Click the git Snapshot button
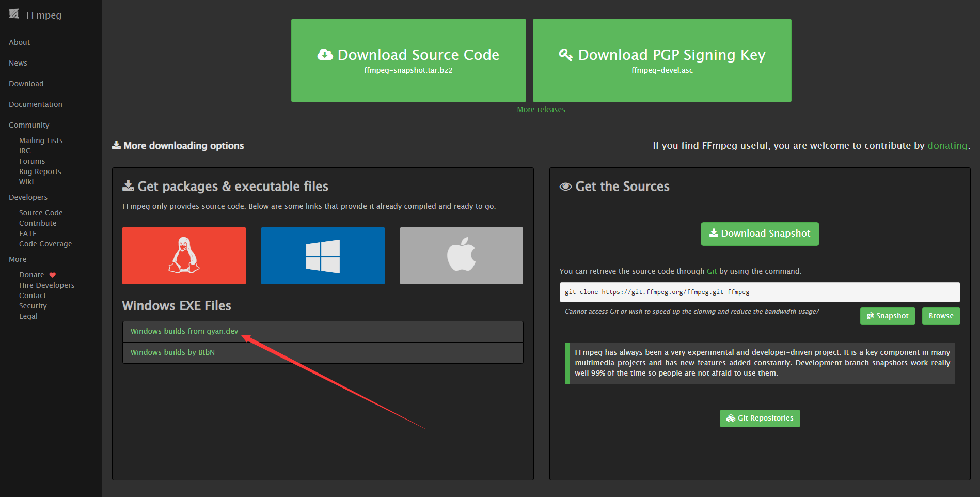 click(888, 316)
